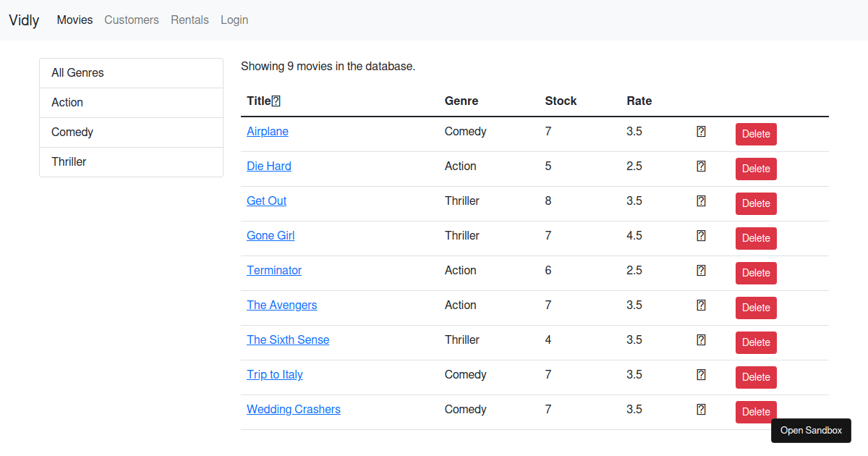Click the sort icon next to Title
Screen dimensions: 868x456
click(x=276, y=101)
